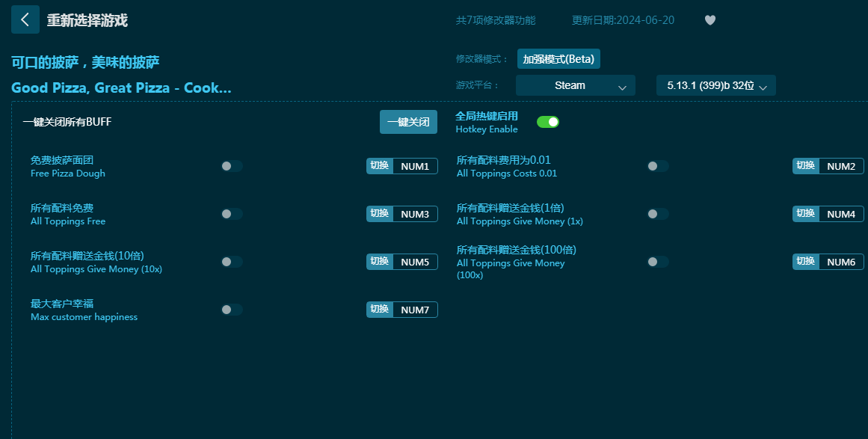Viewport: 868px width, 439px height.
Task: Click the Good Pizza, Great Pizza title
Action: point(121,88)
